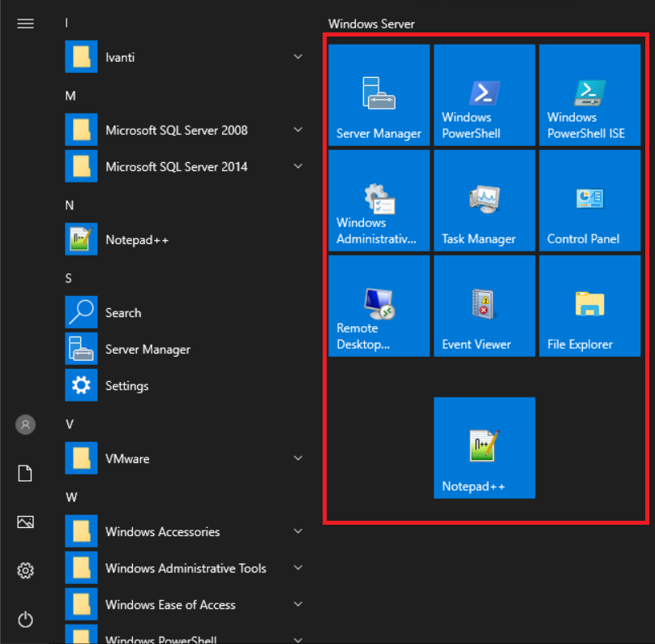
Task: Open the Event Viewer tile
Action: 484,306
